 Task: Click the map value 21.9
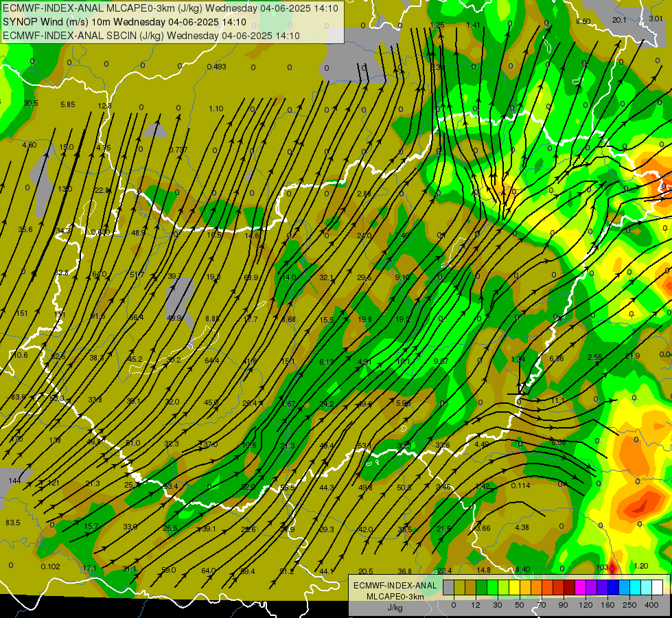(x=633, y=356)
